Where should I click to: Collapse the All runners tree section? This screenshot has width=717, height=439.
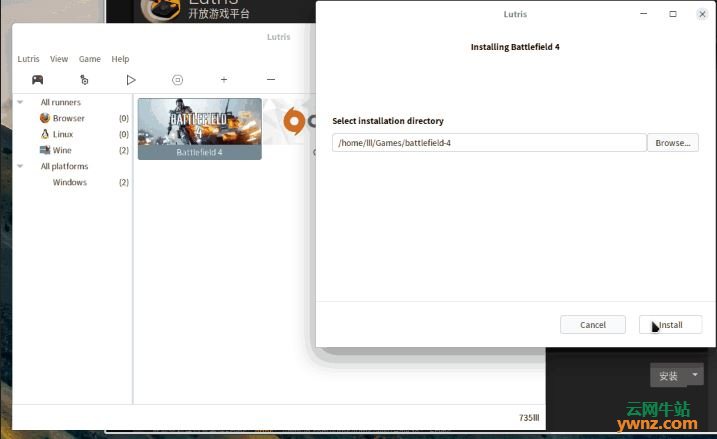pyautogui.click(x=20, y=102)
